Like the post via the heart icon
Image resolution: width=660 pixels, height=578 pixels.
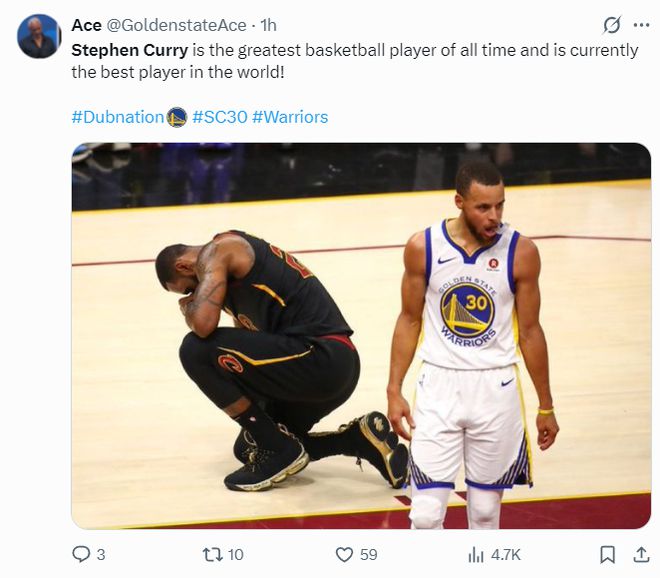(344, 554)
